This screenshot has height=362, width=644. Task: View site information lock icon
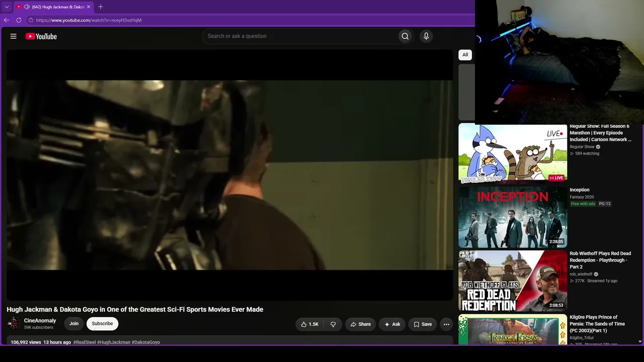(x=31, y=20)
